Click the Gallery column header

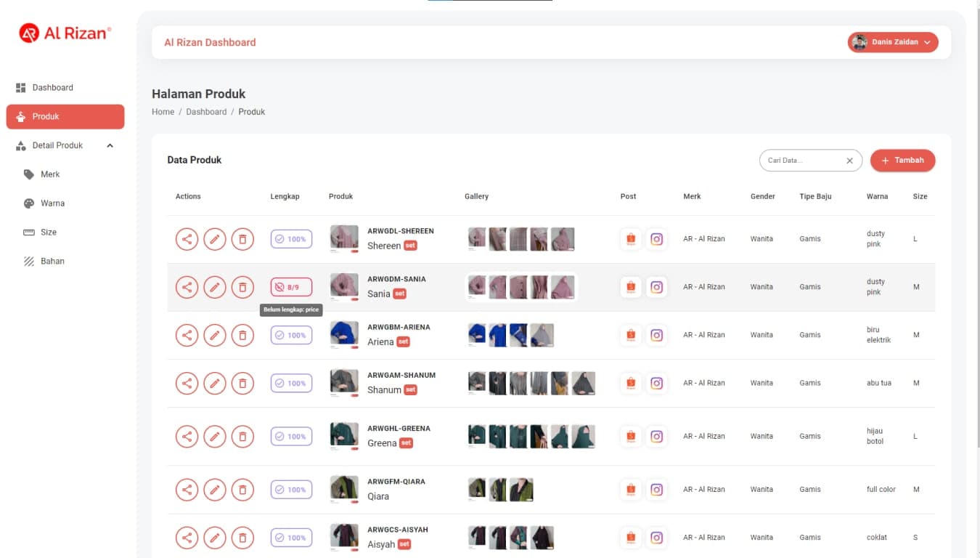476,197
